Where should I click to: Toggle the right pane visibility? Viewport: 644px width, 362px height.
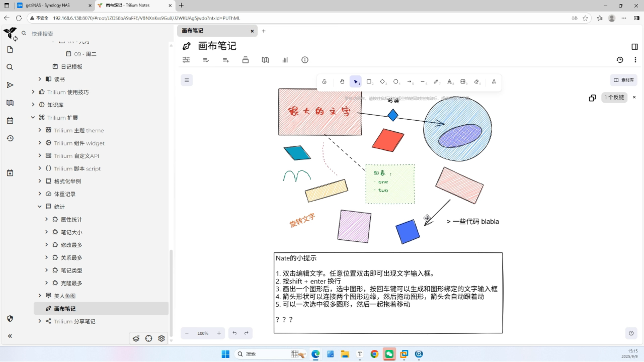[635, 47]
